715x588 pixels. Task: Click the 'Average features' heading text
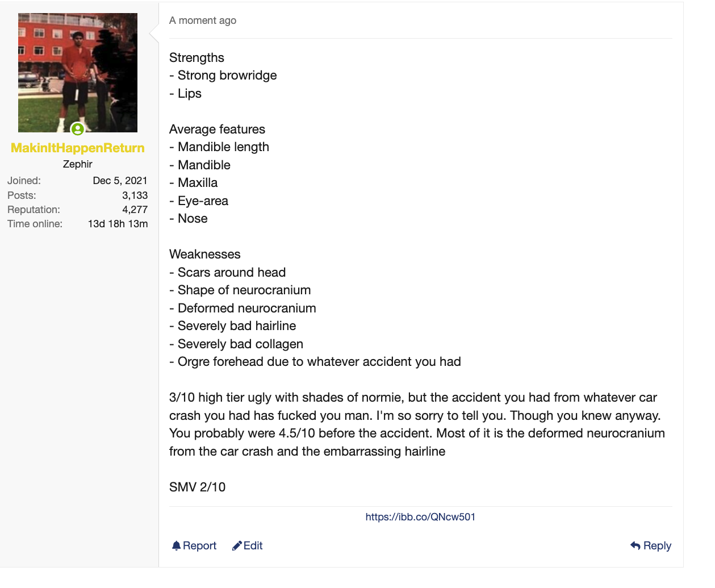(217, 129)
